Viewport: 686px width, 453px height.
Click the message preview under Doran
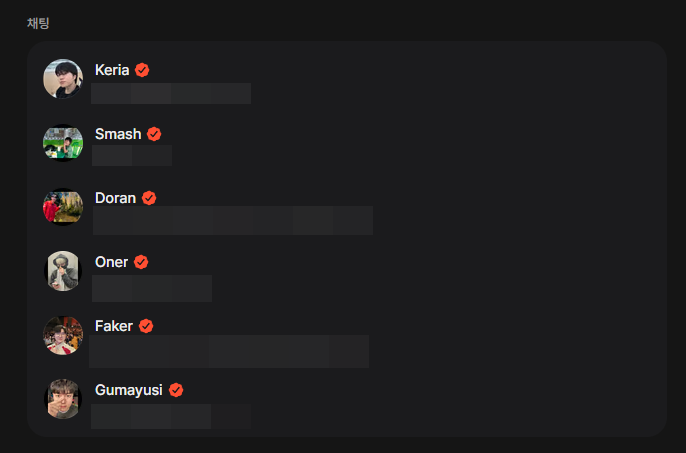click(x=232, y=220)
